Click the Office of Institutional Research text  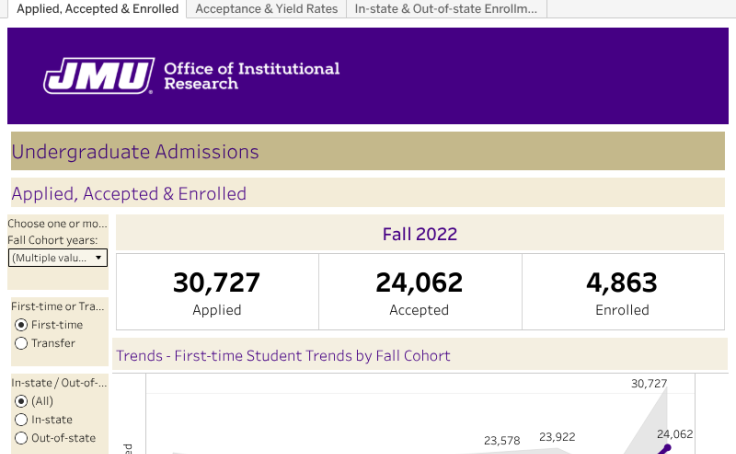coord(251,76)
